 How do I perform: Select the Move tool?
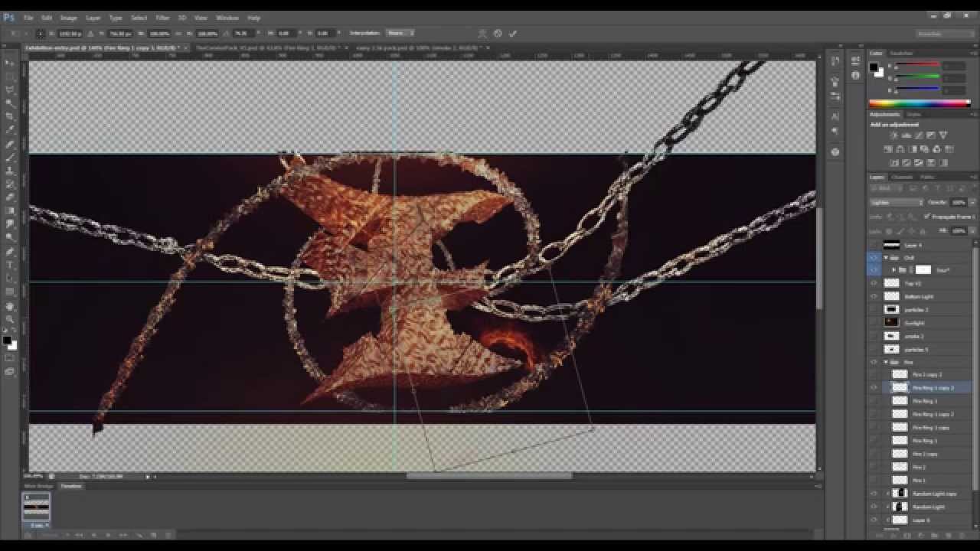pyautogui.click(x=10, y=63)
